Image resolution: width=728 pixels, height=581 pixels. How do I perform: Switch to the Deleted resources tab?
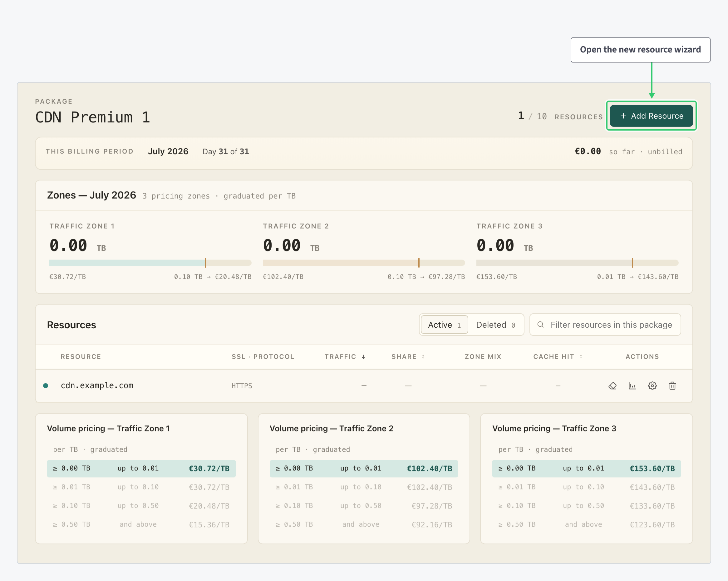[x=496, y=325]
